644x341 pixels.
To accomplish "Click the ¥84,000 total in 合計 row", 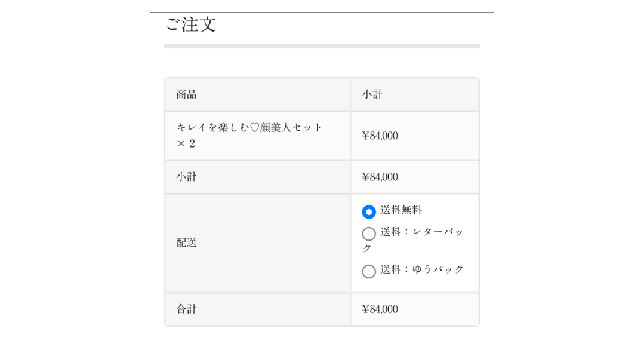I will point(380,309).
